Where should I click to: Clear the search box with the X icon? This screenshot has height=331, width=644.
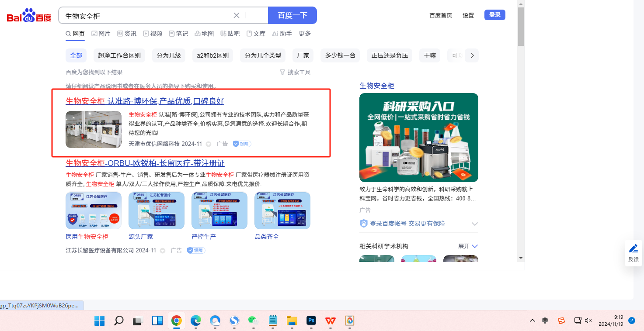[x=237, y=15]
